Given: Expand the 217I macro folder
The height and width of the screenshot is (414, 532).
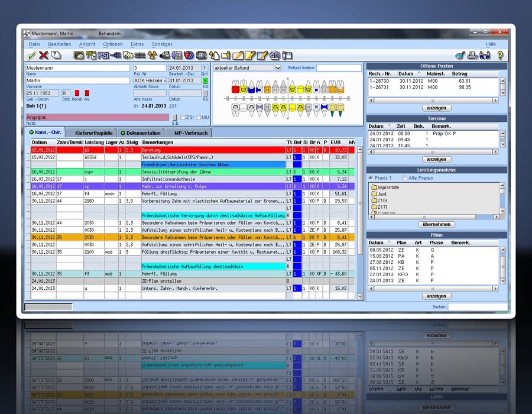Looking at the screenshot, I should [379, 207].
